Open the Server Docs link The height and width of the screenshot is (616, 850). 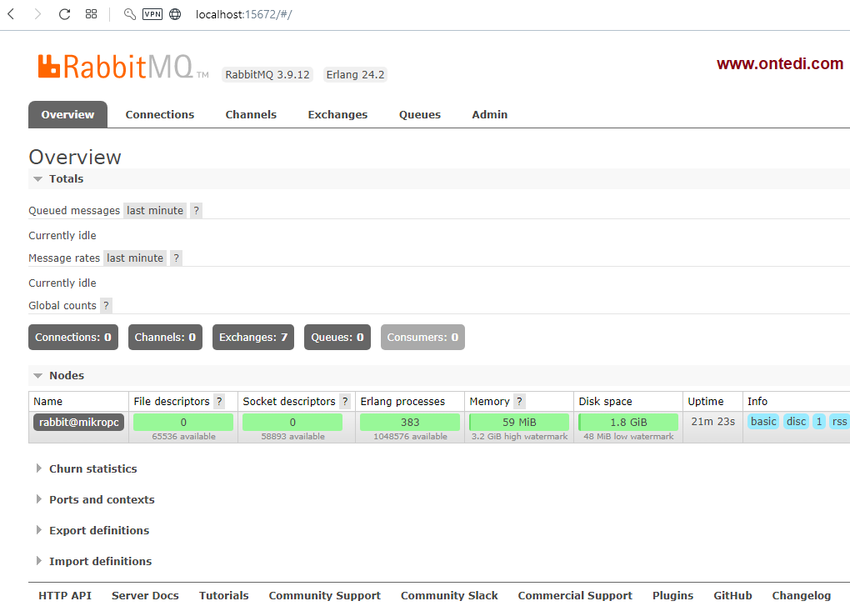tap(145, 595)
